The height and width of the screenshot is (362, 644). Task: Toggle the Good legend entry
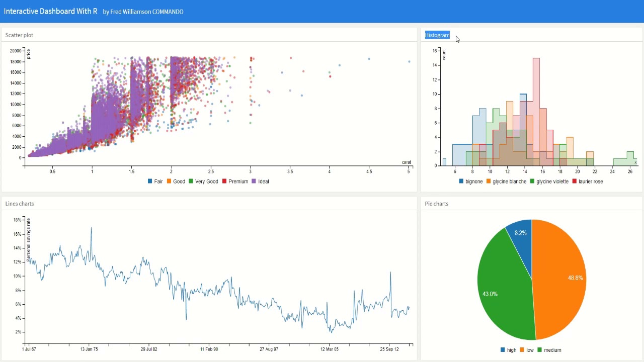(x=176, y=182)
